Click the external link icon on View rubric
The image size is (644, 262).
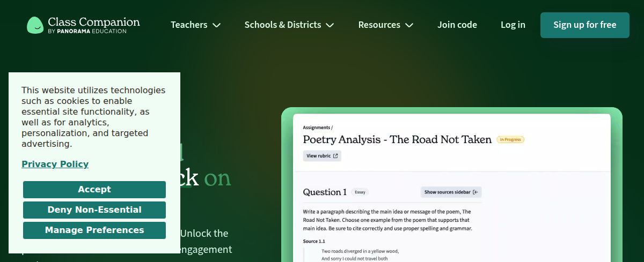[335, 156]
